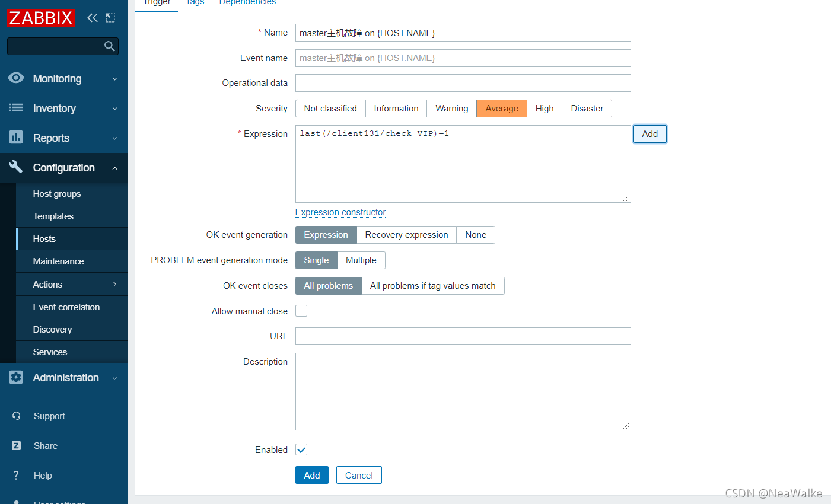
Task: Grab the Description textarea resize handle
Action: tap(626, 426)
